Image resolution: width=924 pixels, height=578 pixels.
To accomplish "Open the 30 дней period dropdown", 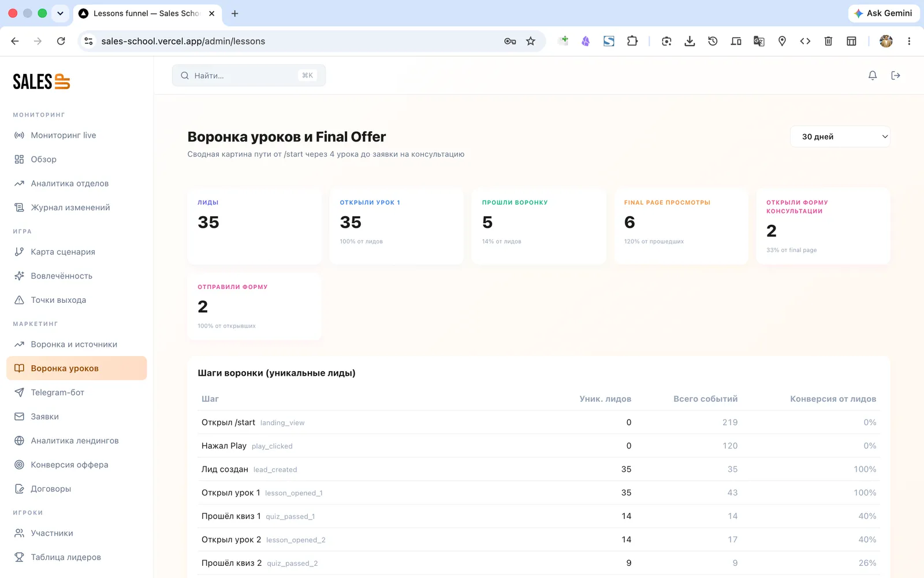I will (x=840, y=136).
